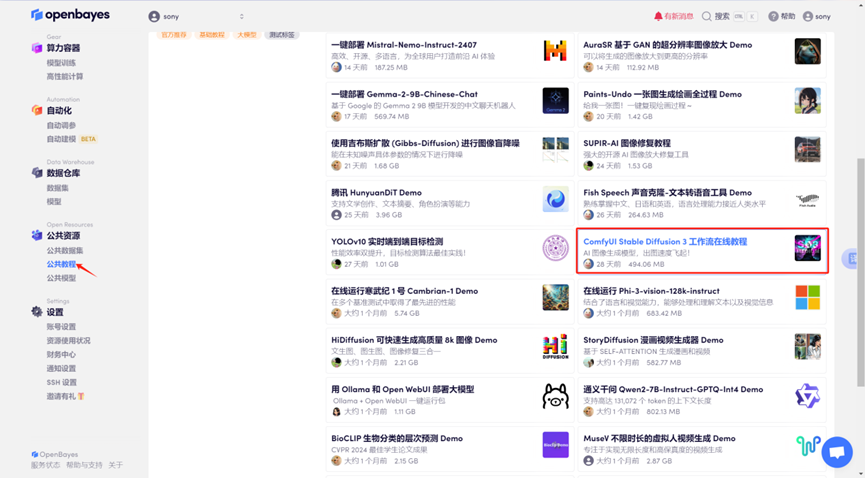Open Fish Speech 声音克隆 Demo
The height and width of the screenshot is (478, 865).
(668, 193)
